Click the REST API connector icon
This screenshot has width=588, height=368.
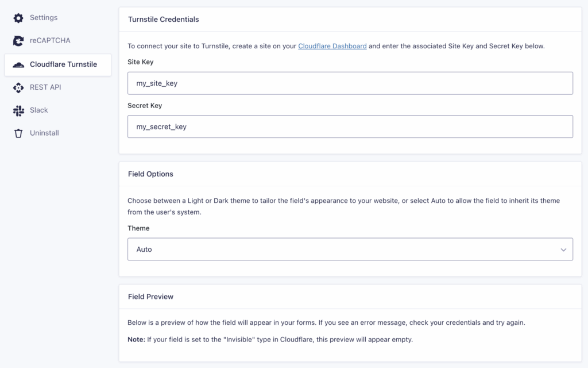[x=18, y=87]
